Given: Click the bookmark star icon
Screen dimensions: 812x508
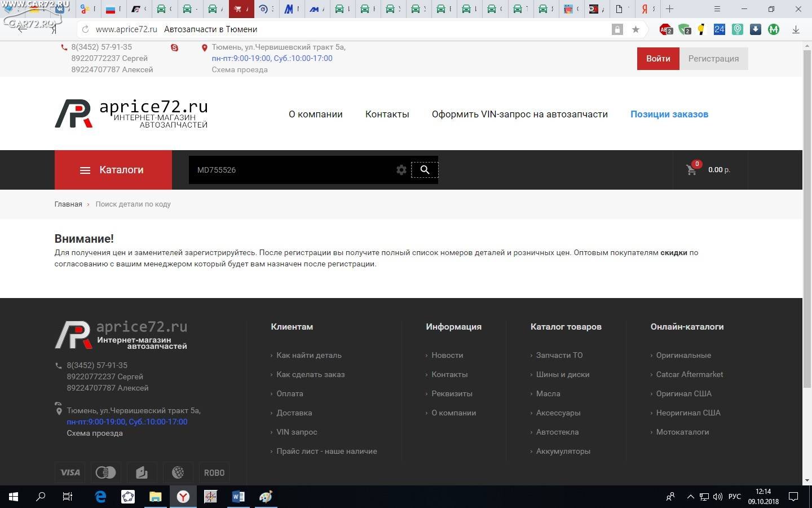Looking at the screenshot, I should (x=636, y=29).
